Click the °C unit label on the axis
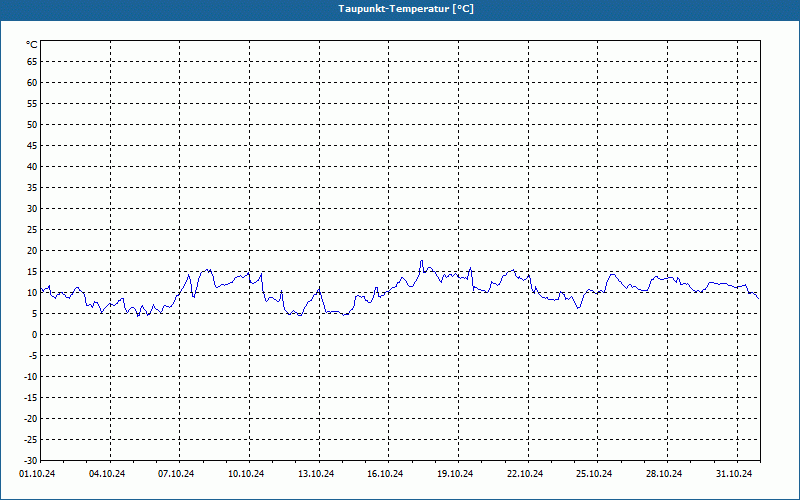The image size is (800, 500). click(x=32, y=45)
